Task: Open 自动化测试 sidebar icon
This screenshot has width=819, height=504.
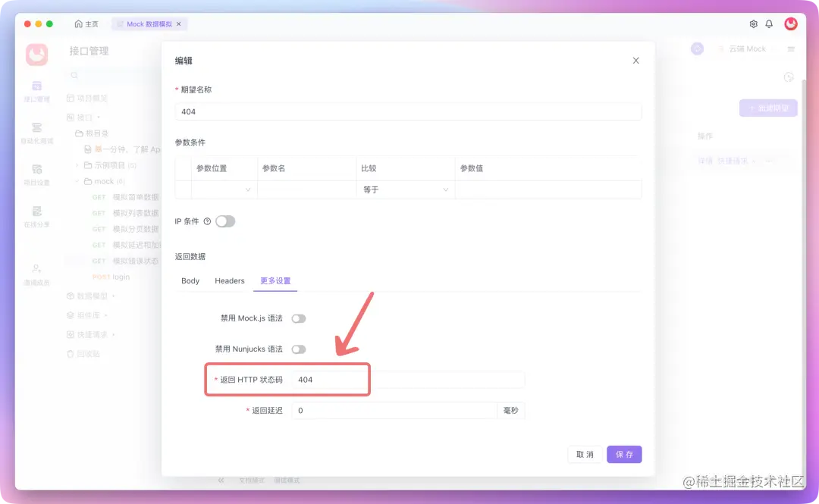Action: (36, 133)
